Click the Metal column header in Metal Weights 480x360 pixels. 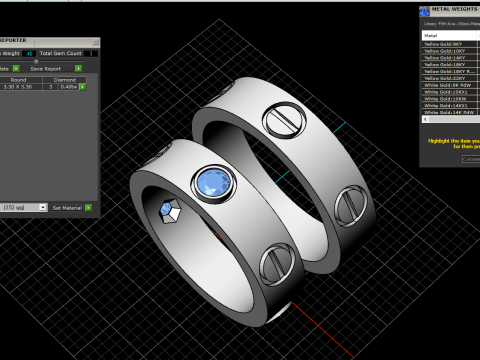pyautogui.click(x=450, y=35)
